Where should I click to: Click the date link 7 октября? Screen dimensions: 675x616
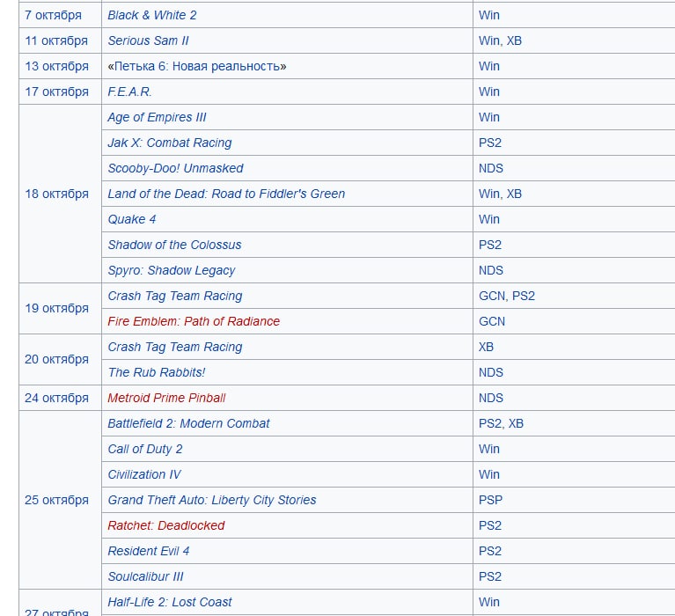tap(53, 15)
